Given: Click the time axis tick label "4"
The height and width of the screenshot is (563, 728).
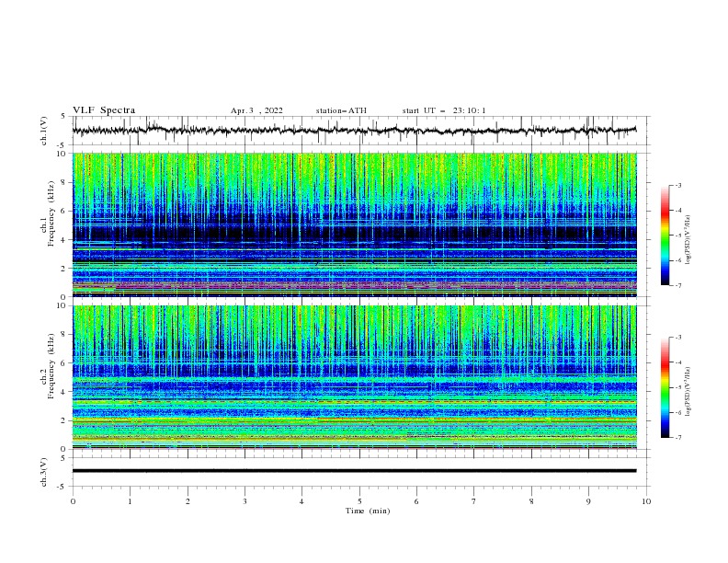Looking at the screenshot, I should [x=301, y=501].
